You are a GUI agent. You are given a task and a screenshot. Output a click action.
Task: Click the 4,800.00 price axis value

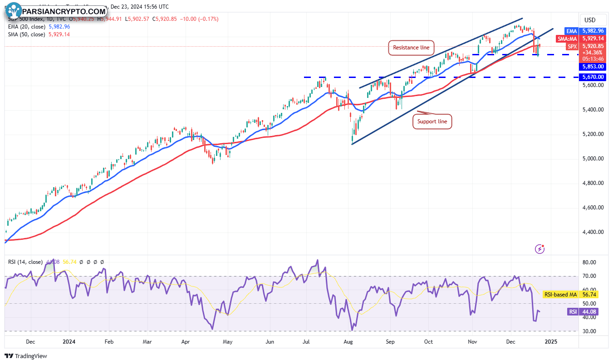(x=593, y=183)
